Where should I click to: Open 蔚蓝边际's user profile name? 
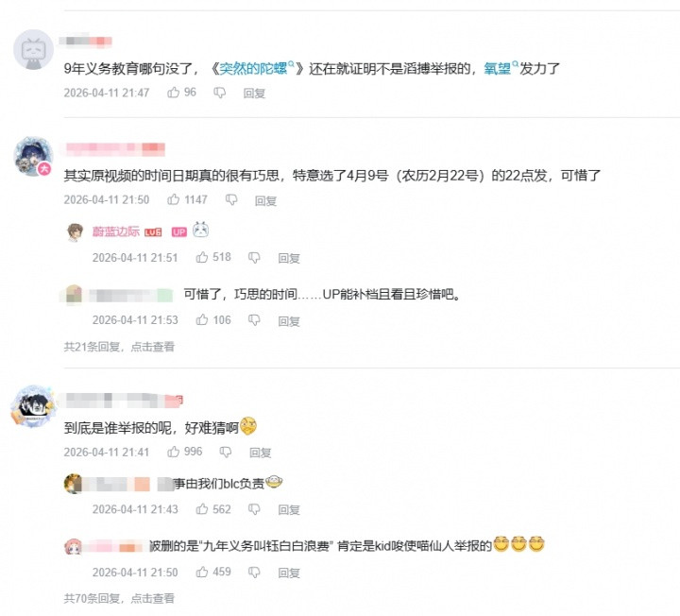pyautogui.click(x=116, y=231)
